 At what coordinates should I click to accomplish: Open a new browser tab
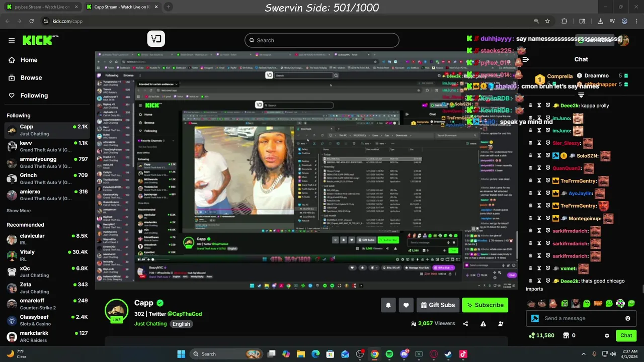[168, 7]
